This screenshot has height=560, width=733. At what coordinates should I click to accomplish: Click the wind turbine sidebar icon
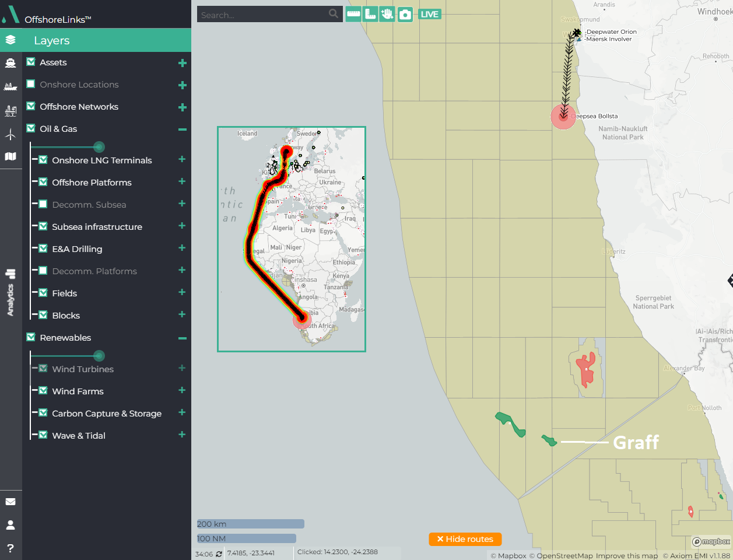point(10,135)
